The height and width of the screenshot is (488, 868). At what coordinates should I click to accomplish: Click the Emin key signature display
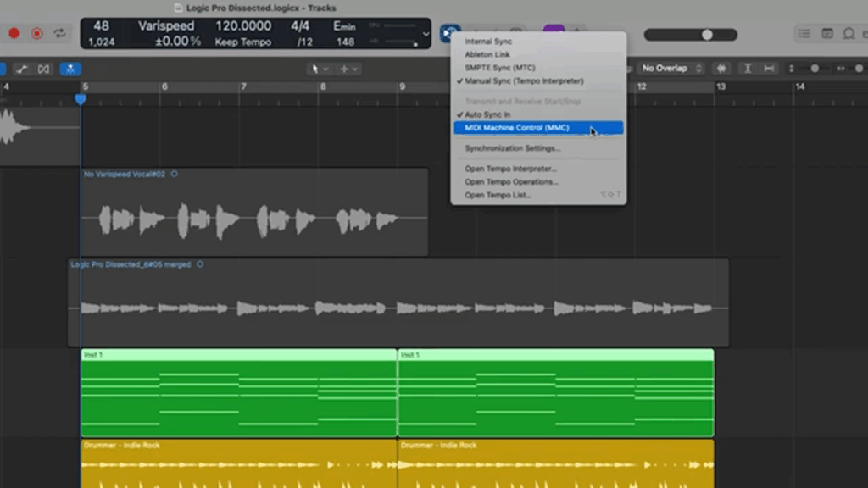(x=344, y=26)
